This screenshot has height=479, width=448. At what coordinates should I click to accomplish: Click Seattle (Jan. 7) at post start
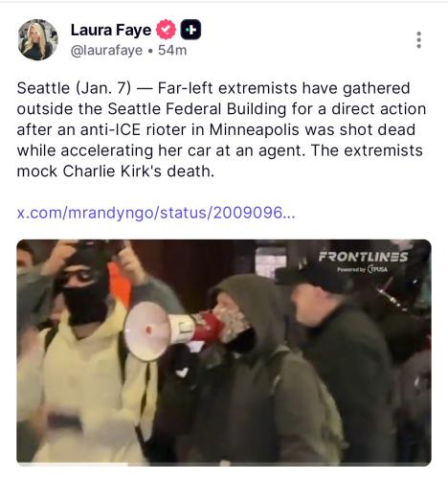click(74, 88)
